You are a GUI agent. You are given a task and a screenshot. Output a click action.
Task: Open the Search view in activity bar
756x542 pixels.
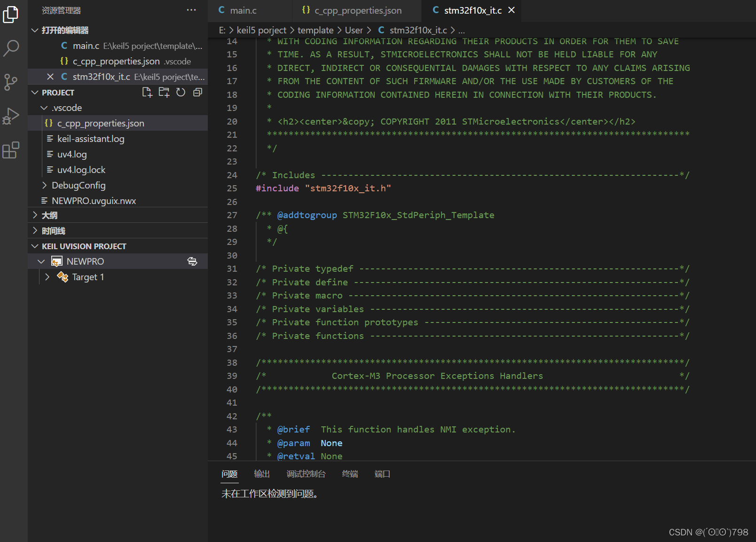(x=11, y=48)
